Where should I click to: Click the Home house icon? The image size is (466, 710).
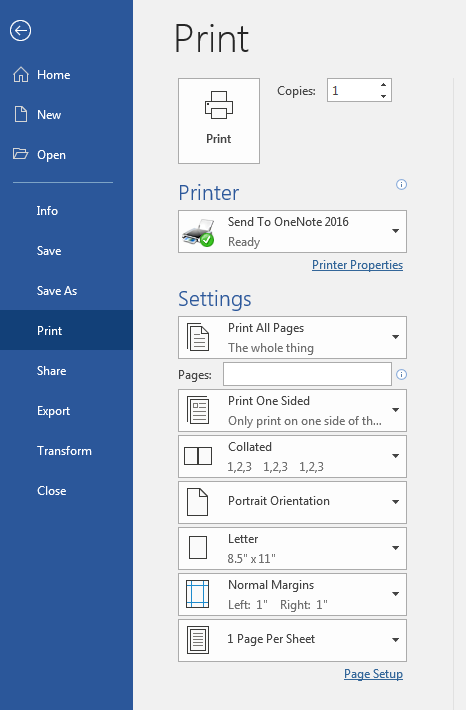pos(21,75)
